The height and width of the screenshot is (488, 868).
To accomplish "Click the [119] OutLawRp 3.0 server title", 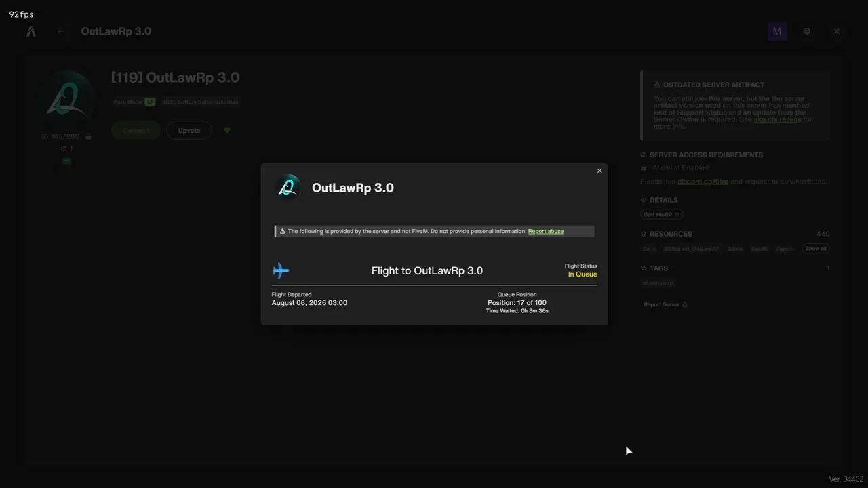I will coord(176,78).
